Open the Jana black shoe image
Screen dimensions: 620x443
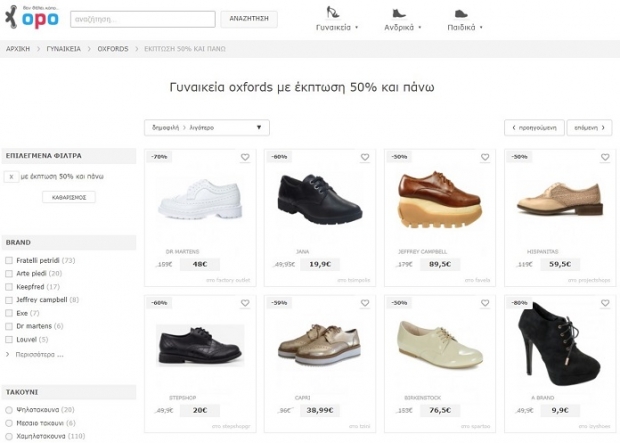click(x=319, y=199)
